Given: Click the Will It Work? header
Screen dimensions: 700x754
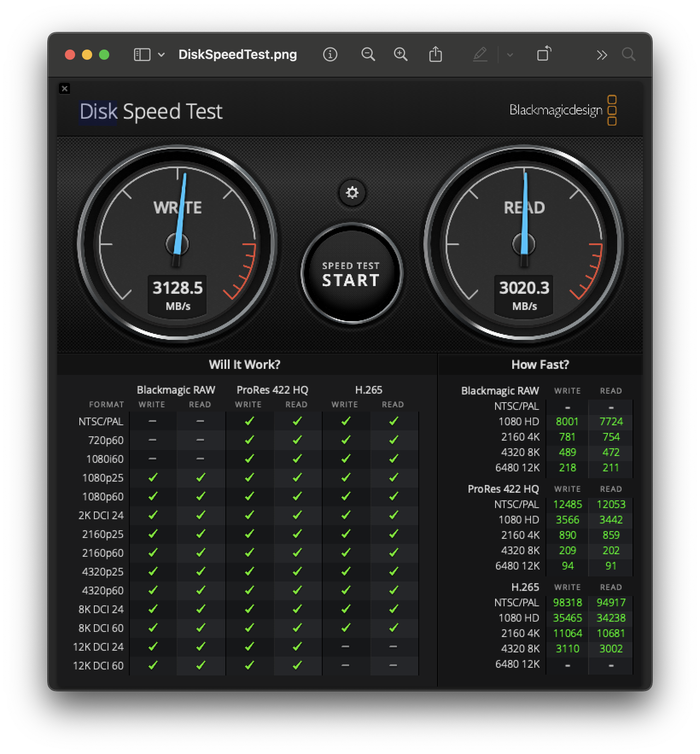Looking at the screenshot, I should tap(245, 365).
